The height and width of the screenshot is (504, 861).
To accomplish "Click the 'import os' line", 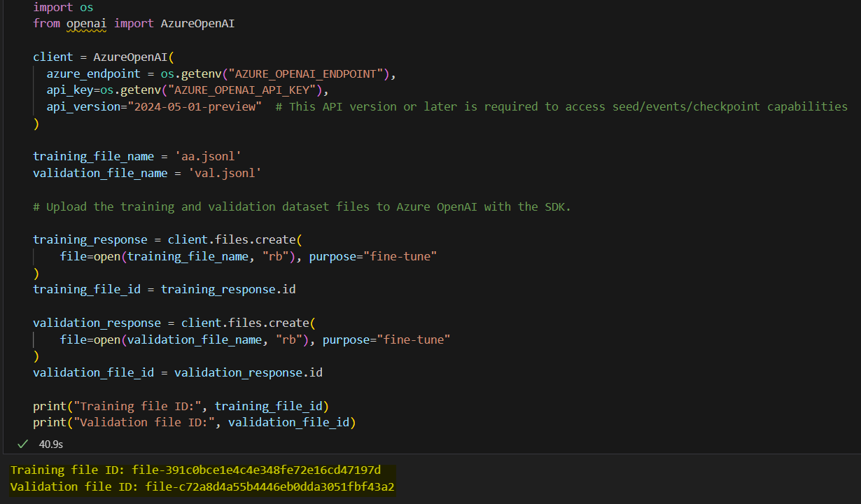I will (x=63, y=7).
